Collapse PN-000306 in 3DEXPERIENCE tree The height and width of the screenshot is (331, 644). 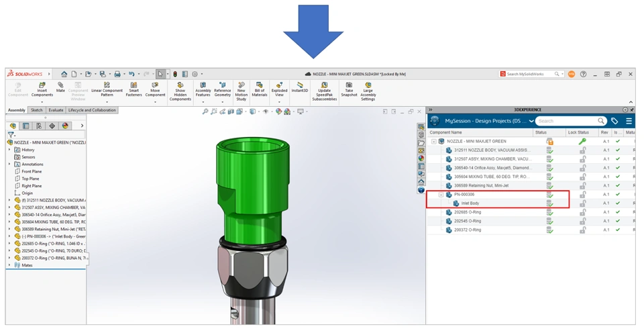pos(441,195)
